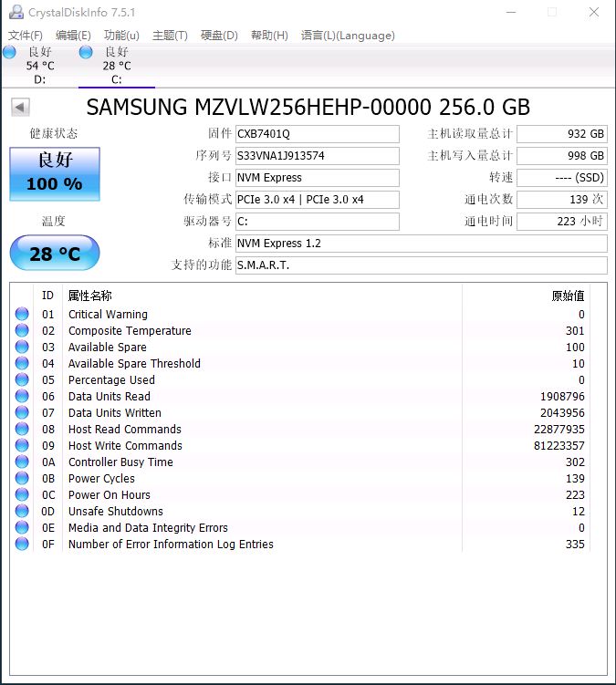
Task: Open the 文件(F) menu
Action: (26, 36)
